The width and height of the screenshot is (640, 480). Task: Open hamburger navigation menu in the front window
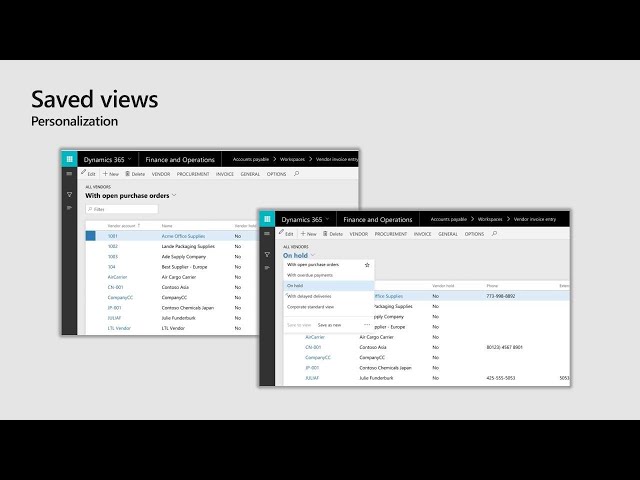tap(267, 233)
